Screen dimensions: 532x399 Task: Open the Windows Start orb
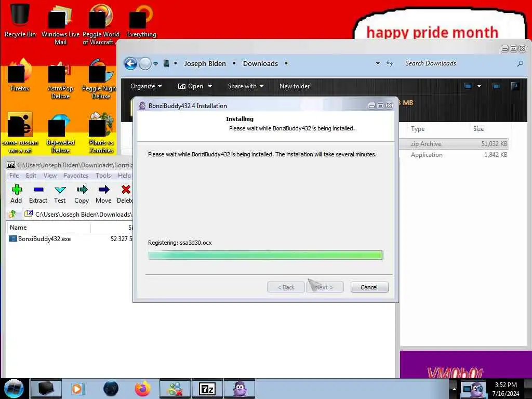pos(14,389)
